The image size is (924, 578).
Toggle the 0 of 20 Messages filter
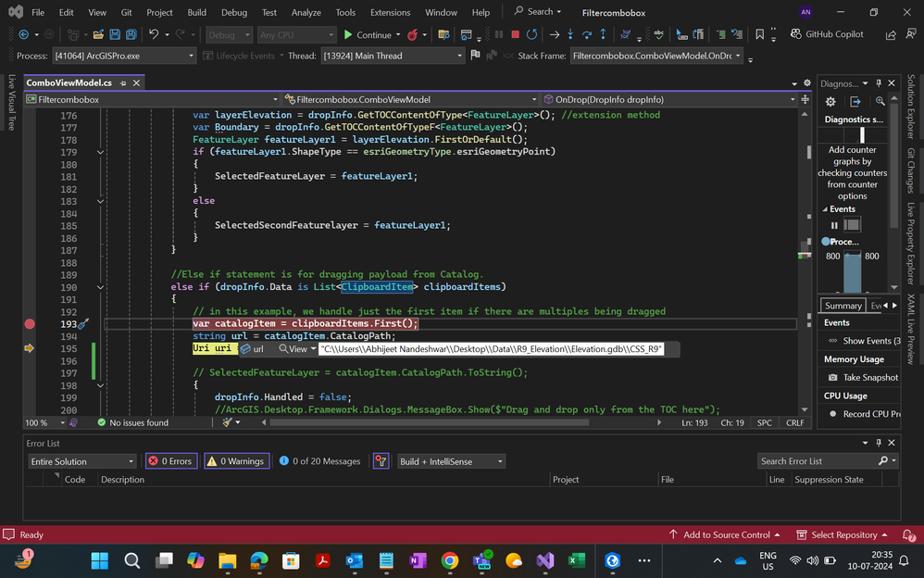pyautogui.click(x=318, y=461)
